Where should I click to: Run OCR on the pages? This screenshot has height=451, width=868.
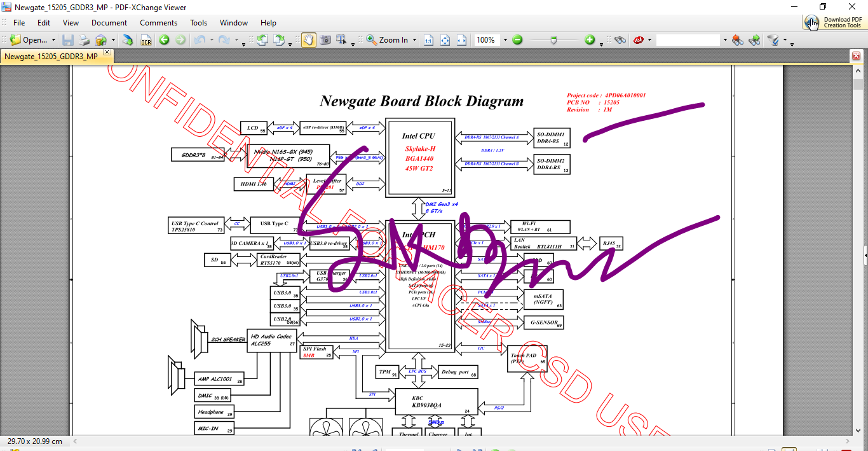(x=146, y=40)
